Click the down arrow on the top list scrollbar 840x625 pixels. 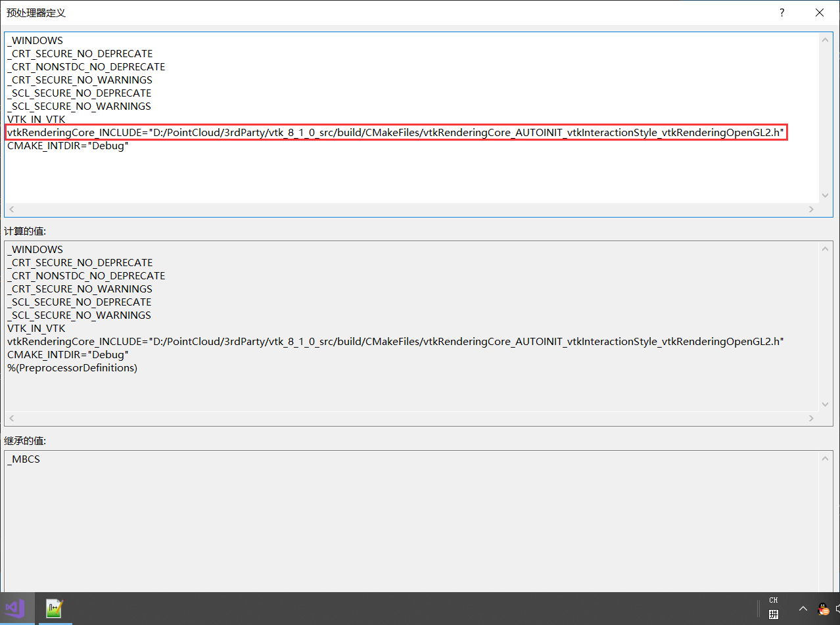[x=825, y=195]
